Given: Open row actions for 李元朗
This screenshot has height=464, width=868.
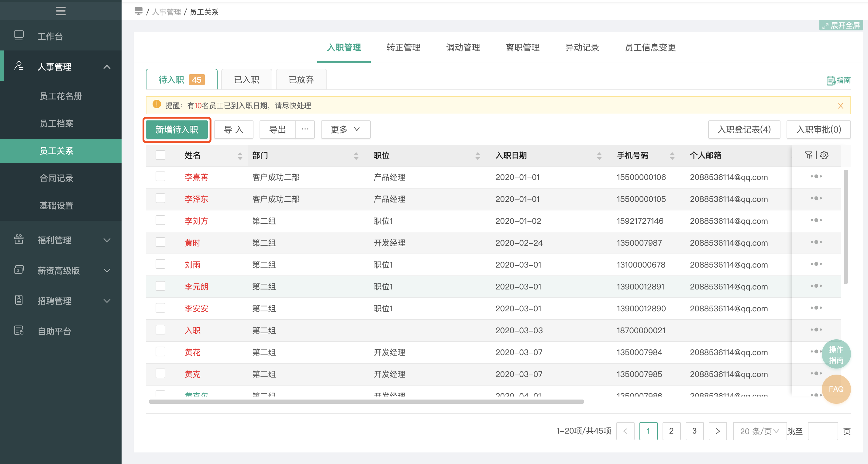Looking at the screenshot, I should click(816, 286).
